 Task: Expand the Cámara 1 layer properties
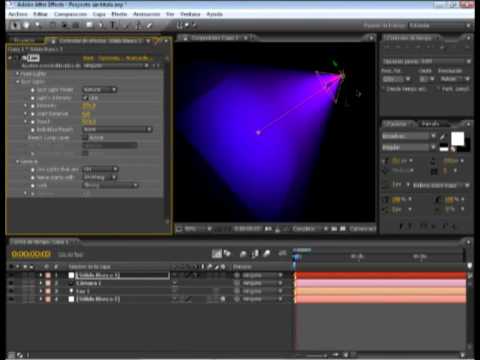coord(41,283)
